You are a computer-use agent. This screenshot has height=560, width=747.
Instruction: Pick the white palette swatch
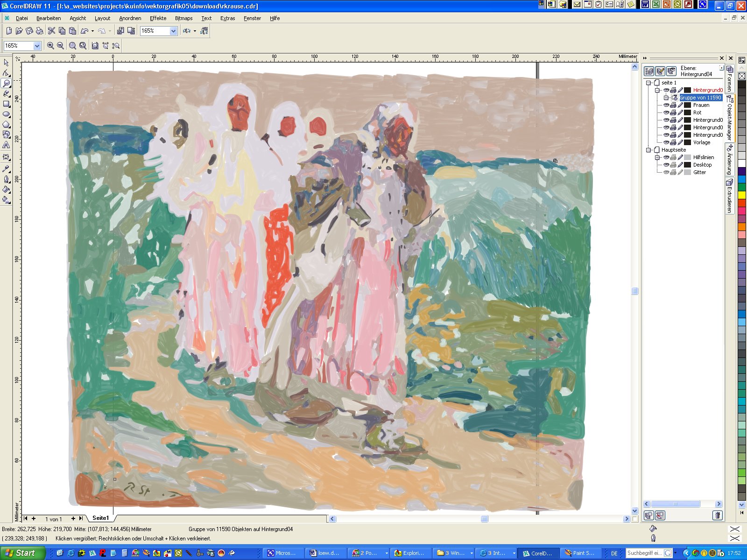(742, 162)
